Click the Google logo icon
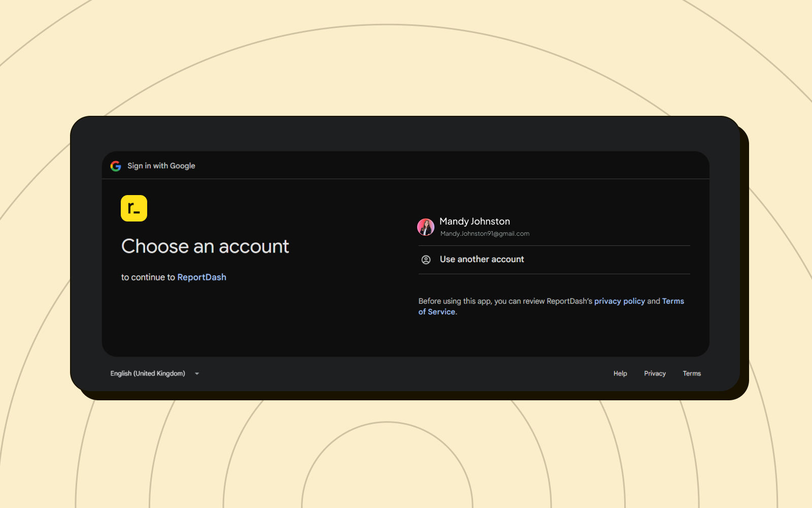Viewport: 812px width, 508px height. point(116,166)
